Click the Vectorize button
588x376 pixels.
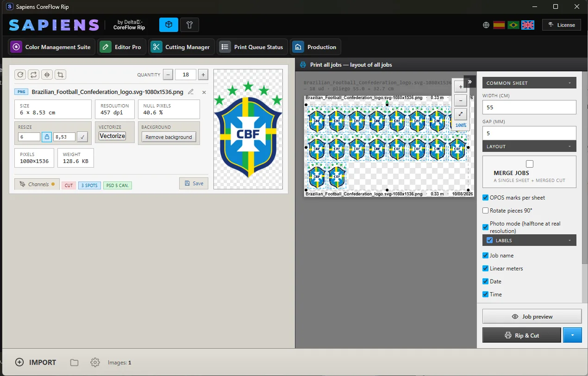pyautogui.click(x=113, y=136)
